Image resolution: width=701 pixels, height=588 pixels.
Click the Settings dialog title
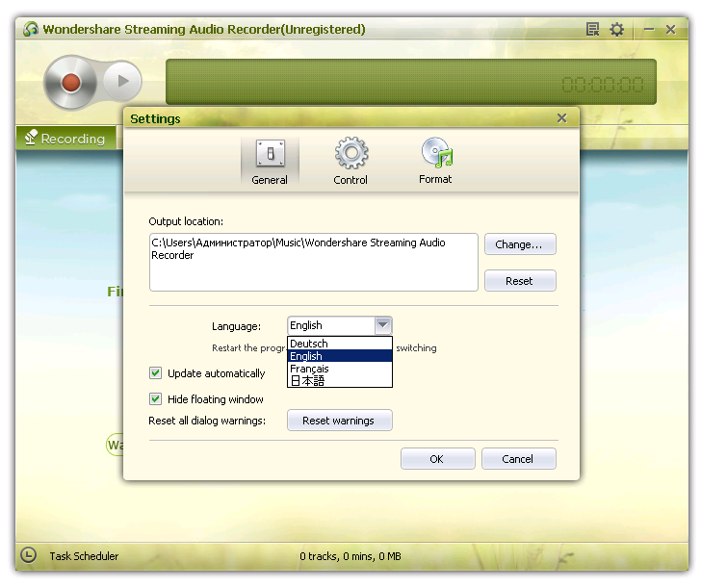[155, 119]
